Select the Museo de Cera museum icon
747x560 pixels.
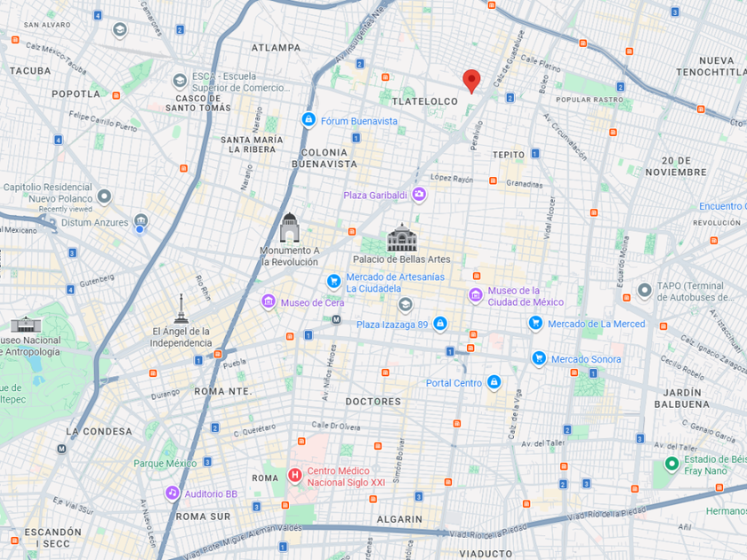click(269, 301)
